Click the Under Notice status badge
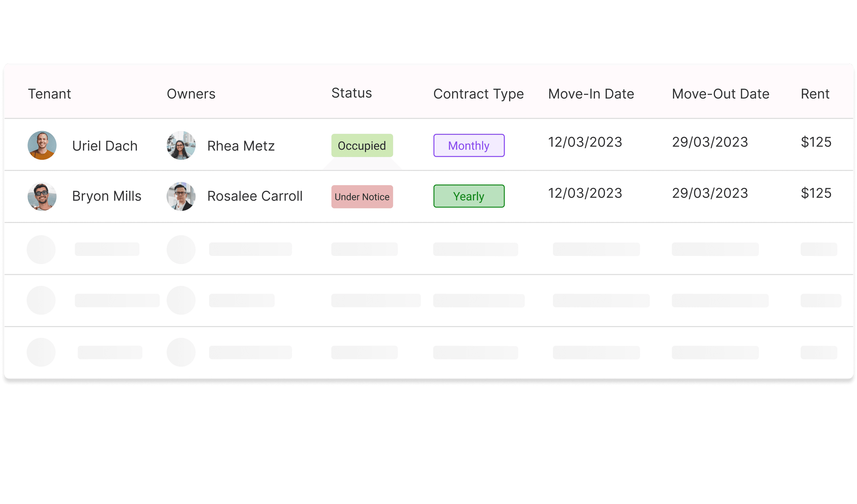Viewport: 857px width, 504px height. [362, 197]
